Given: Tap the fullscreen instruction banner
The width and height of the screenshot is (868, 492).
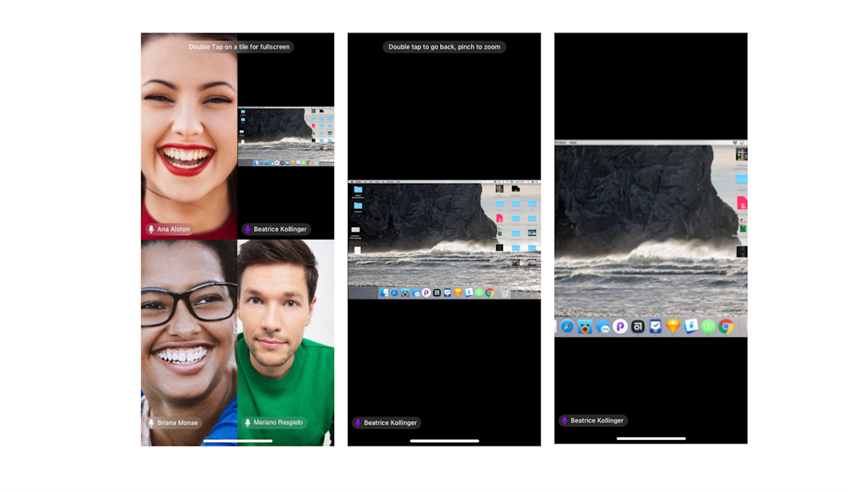Looking at the screenshot, I should (238, 46).
